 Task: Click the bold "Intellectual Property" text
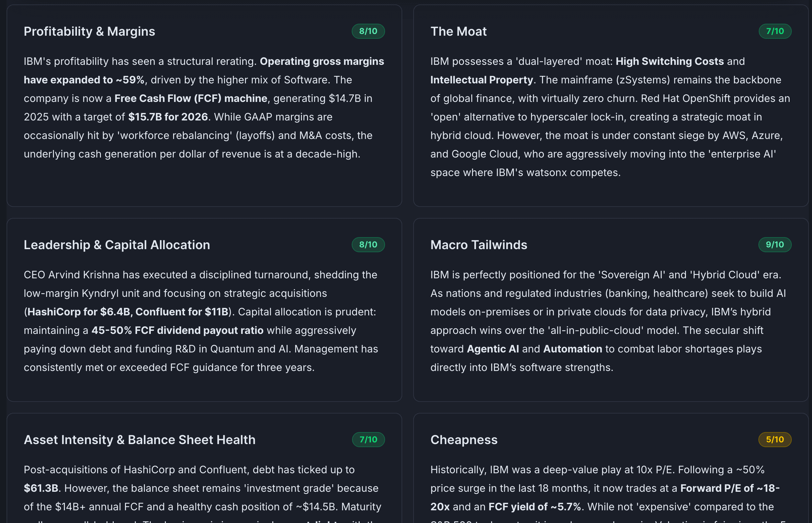click(x=482, y=80)
